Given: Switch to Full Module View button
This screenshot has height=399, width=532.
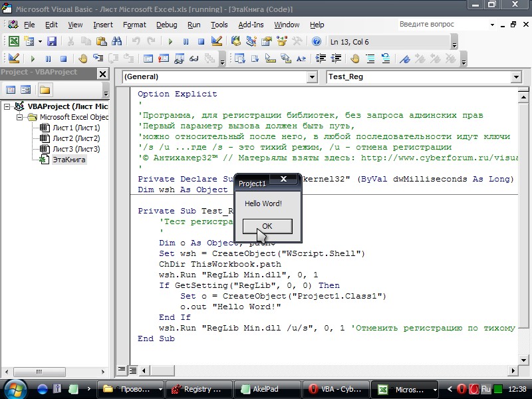Looking at the screenshot, I should coord(132,370).
